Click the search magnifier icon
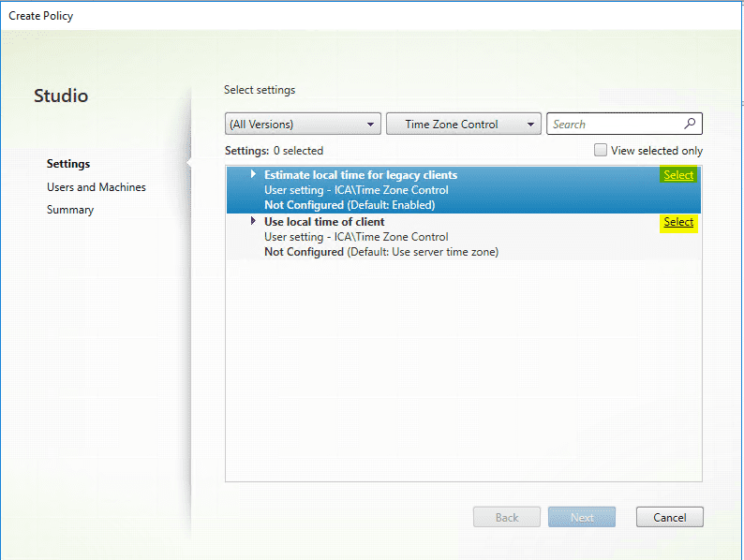 tap(690, 124)
